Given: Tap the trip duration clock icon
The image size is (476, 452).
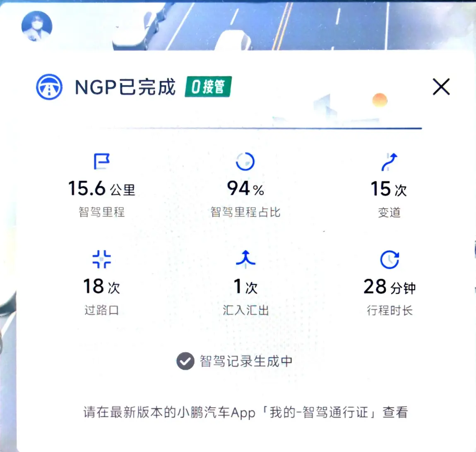Looking at the screenshot, I should tap(389, 260).
